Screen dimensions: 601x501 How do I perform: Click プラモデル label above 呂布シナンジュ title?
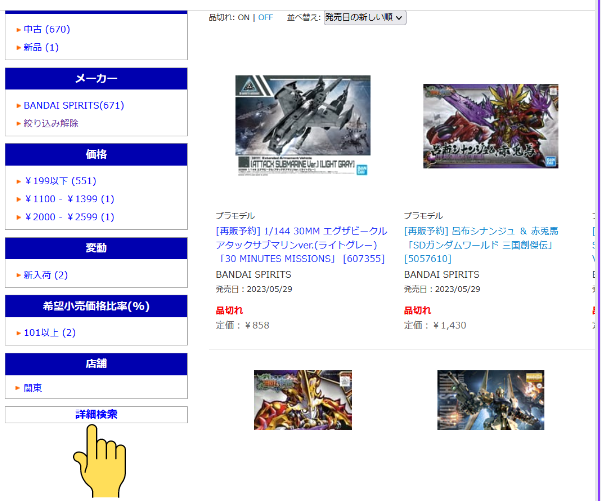click(423, 216)
